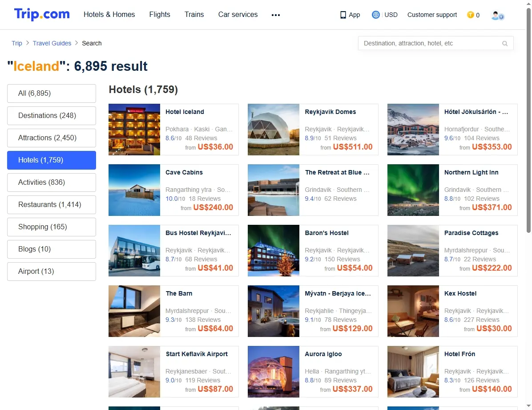This screenshot has width=532, height=410.
Task: Click The Barn hotel title
Action: (179, 293)
